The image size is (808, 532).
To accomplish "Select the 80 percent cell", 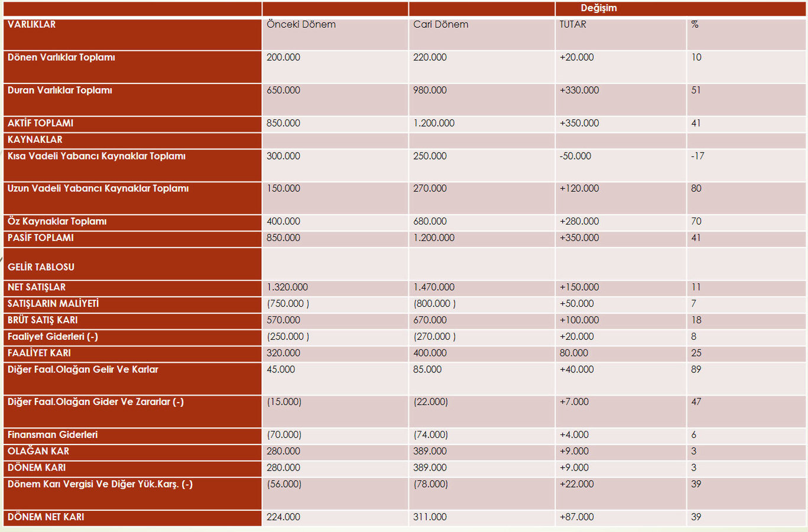I will pos(696,189).
